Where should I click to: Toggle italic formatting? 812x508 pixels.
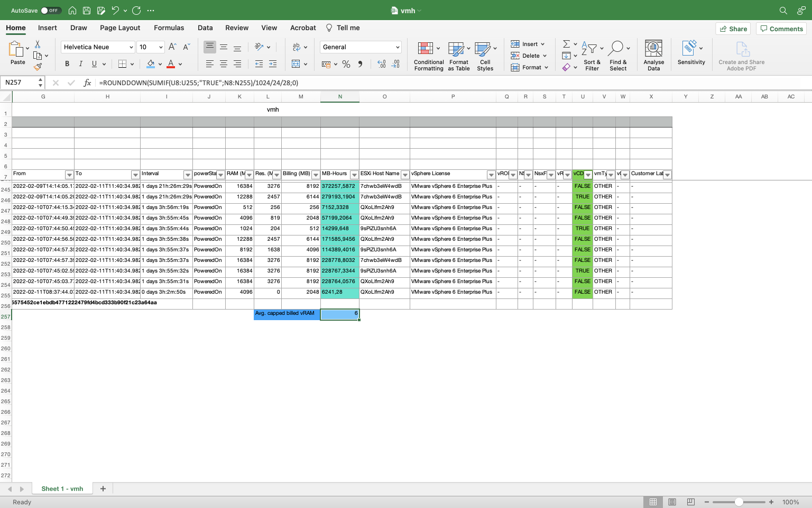(x=80, y=63)
